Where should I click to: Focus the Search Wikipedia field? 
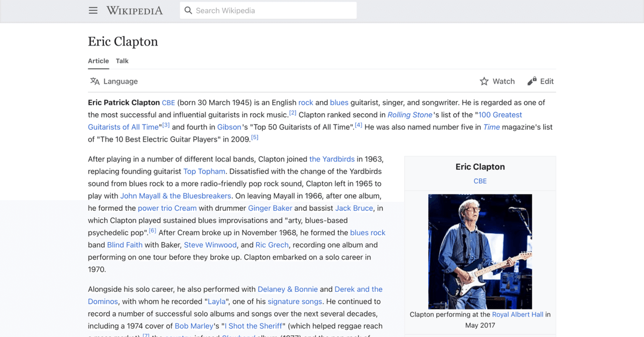pos(268,11)
